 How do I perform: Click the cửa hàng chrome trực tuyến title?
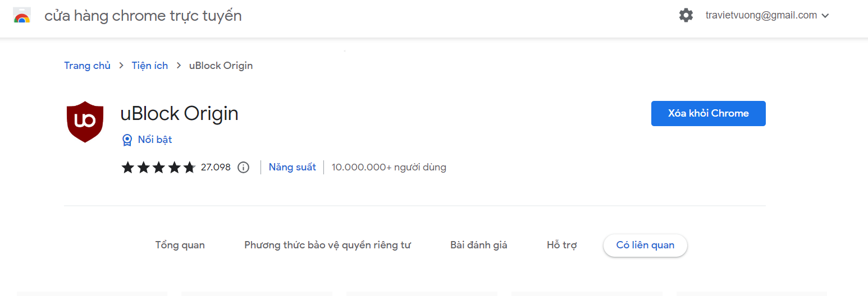click(143, 16)
